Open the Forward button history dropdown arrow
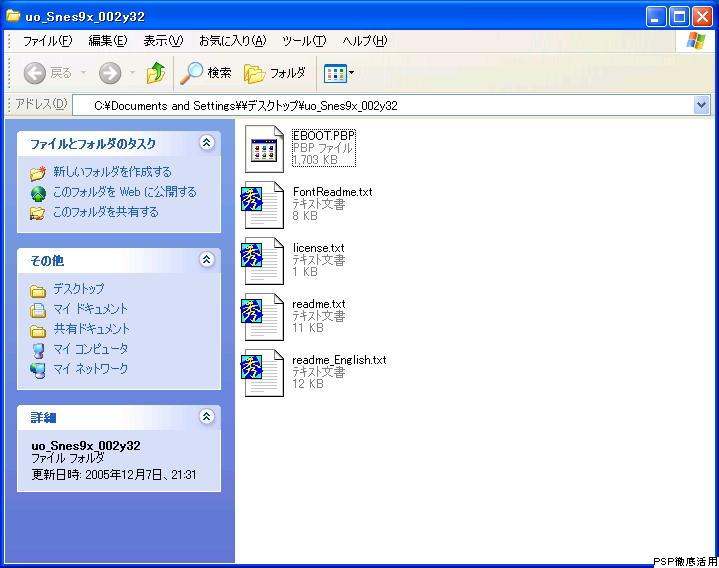Viewport: 719px width, 568px height. [x=132, y=73]
